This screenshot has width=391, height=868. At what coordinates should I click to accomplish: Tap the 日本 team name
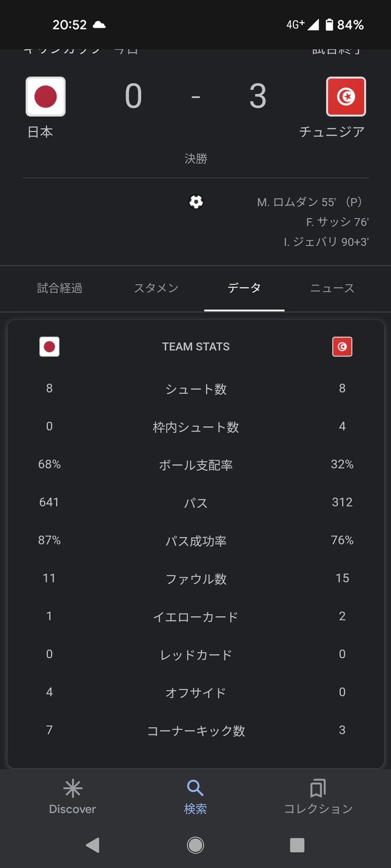click(x=40, y=132)
